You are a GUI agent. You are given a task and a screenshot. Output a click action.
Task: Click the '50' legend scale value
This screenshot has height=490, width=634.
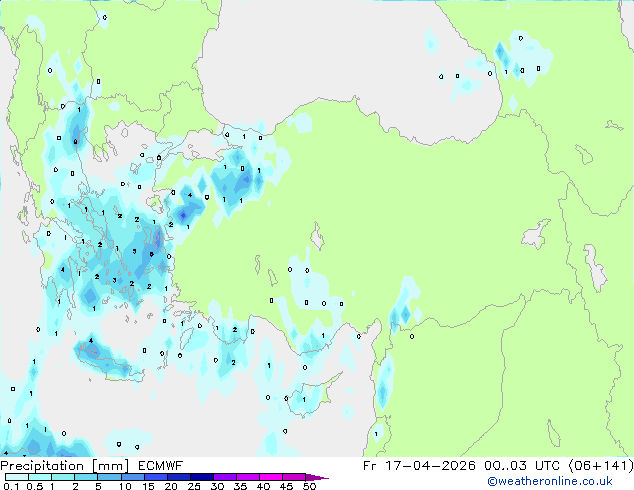[x=309, y=486]
